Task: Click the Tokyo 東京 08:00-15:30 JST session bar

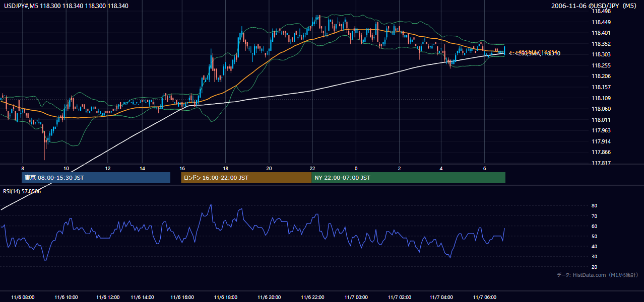Action: pos(96,178)
